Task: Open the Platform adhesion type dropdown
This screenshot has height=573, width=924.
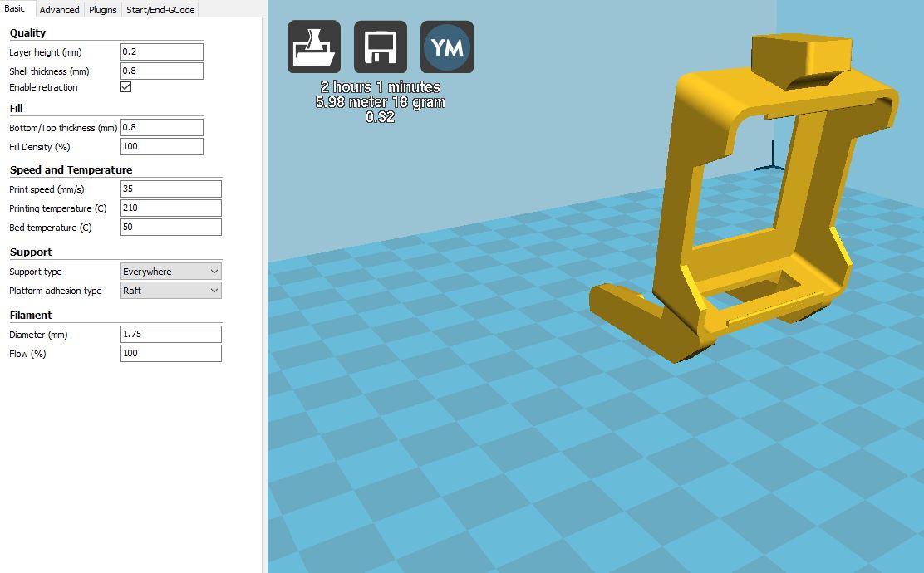Action: click(171, 291)
